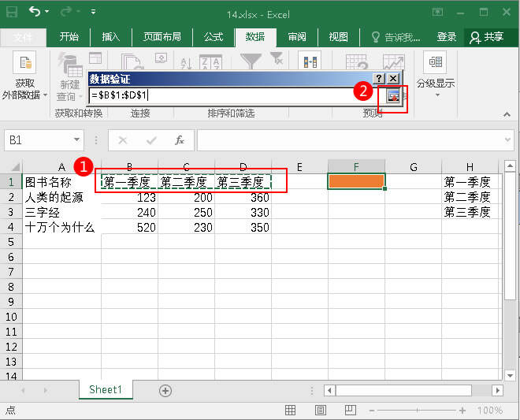Image resolution: width=520 pixels, height=420 pixels.
Task: Switch to the 公式 ribbon tab
Action: point(213,37)
